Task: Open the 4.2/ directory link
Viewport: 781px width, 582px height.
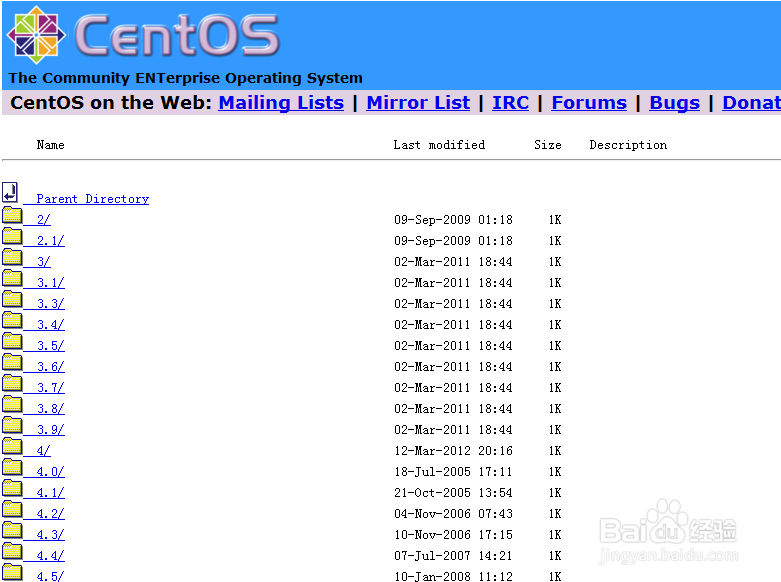Action: 50,513
